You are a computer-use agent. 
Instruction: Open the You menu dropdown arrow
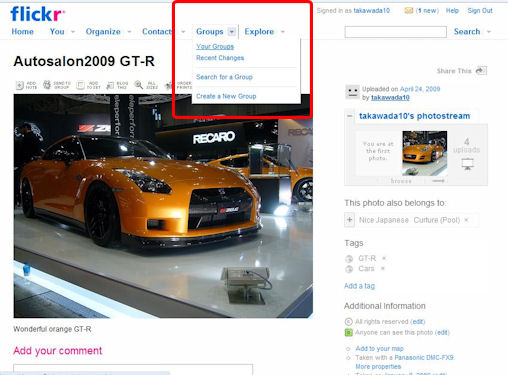pyautogui.click(x=73, y=32)
